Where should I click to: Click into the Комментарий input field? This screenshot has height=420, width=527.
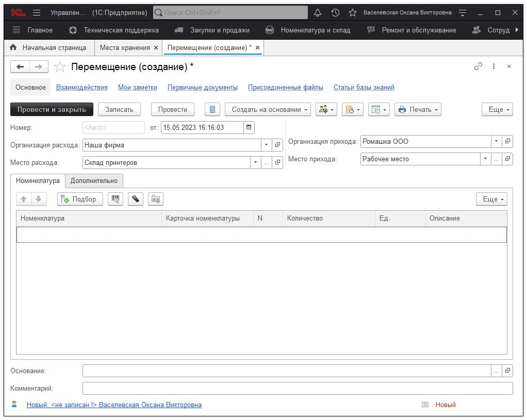pos(297,388)
